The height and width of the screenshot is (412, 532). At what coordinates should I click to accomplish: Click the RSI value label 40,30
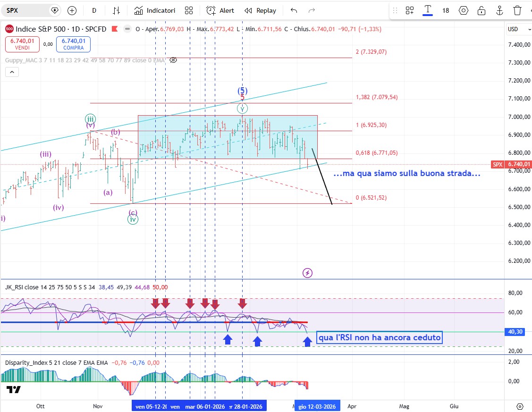point(515,332)
